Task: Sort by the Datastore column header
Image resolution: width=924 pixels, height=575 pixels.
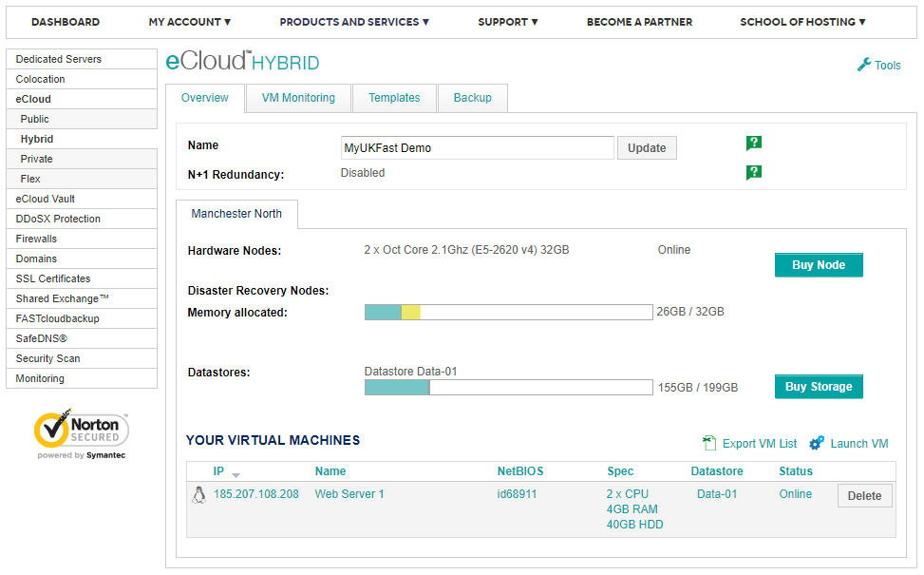Action: coord(717,471)
